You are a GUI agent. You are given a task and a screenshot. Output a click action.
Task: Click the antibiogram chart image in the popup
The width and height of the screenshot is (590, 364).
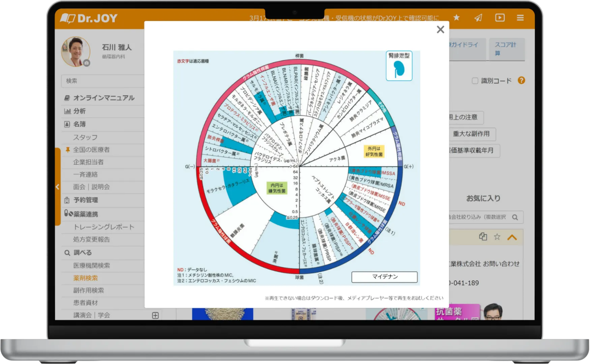[x=297, y=168]
